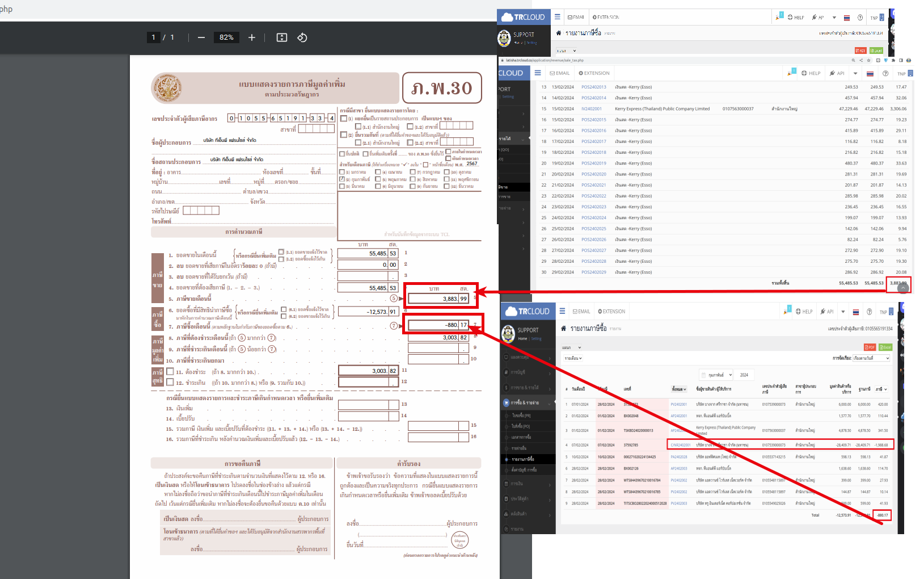This screenshot has width=924, height=579.
Task: Rotate the PDF using the rotate icon
Action: (302, 37)
